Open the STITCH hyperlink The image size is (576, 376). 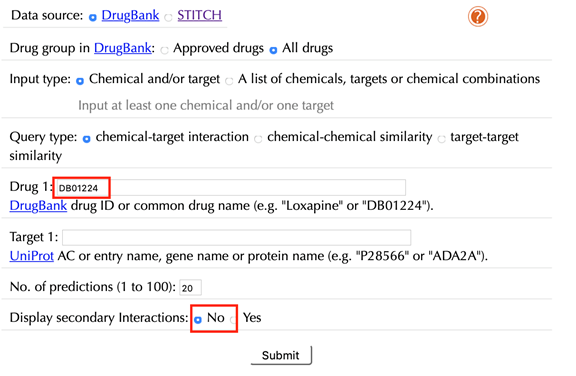199,15
